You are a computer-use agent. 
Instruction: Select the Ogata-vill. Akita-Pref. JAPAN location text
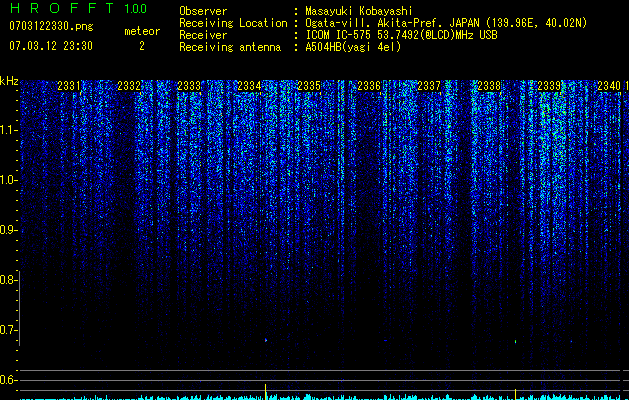(446, 23)
